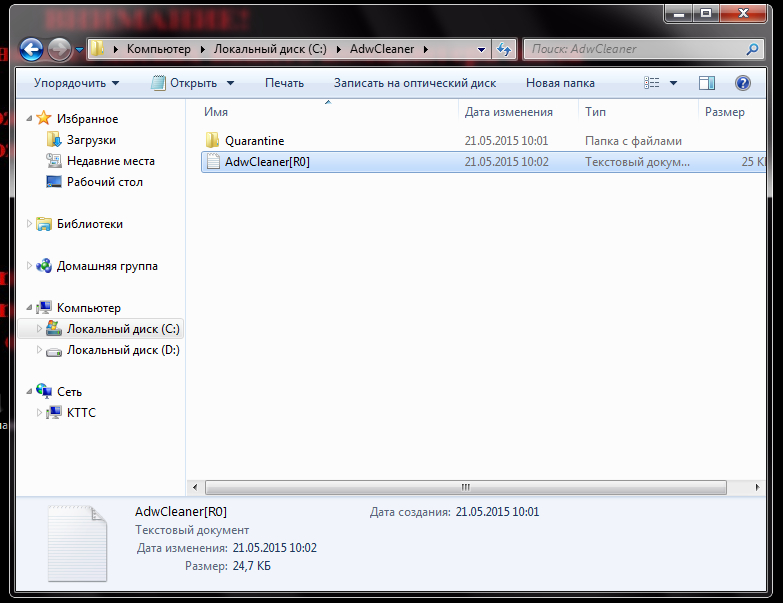Click the Help question mark icon
Viewport: 783px width, 603px height.
pyautogui.click(x=743, y=83)
